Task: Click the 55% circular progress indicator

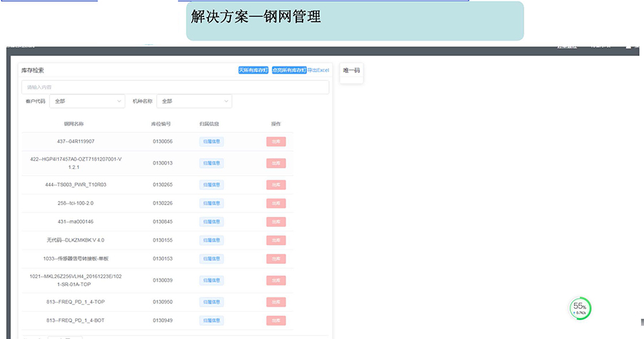Action: [580, 308]
